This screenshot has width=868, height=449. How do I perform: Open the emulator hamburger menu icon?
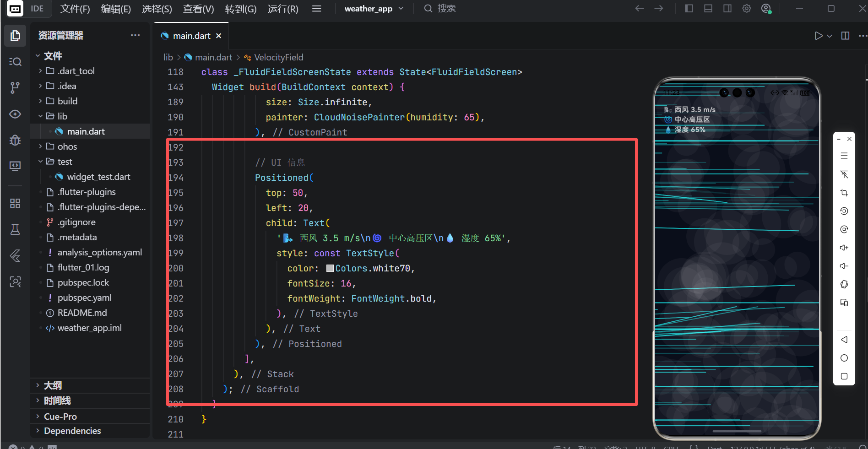[844, 156]
